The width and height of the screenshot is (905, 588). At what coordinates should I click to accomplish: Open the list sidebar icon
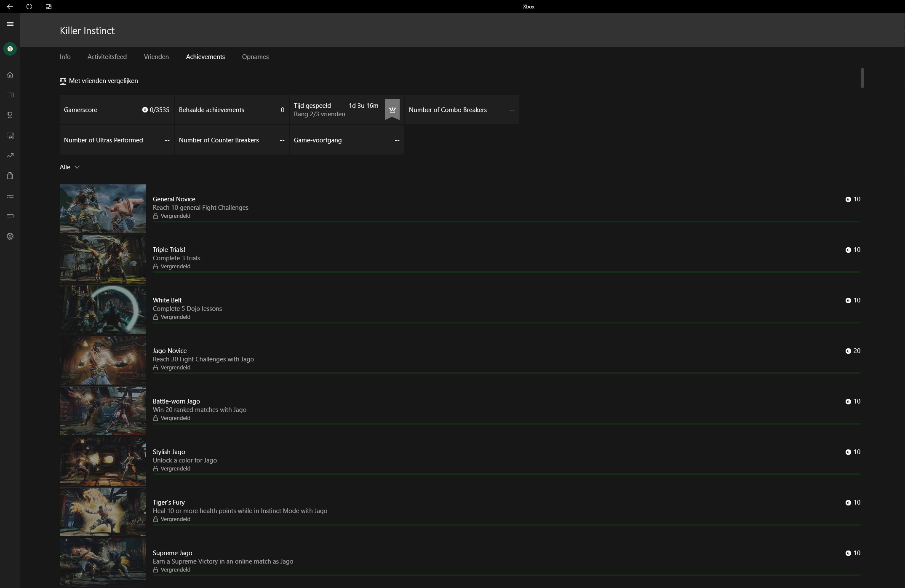click(x=10, y=195)
